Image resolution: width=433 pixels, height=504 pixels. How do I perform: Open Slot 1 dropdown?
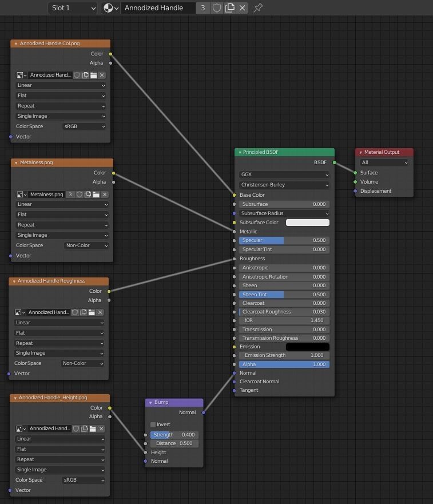(x=73, y=7)
